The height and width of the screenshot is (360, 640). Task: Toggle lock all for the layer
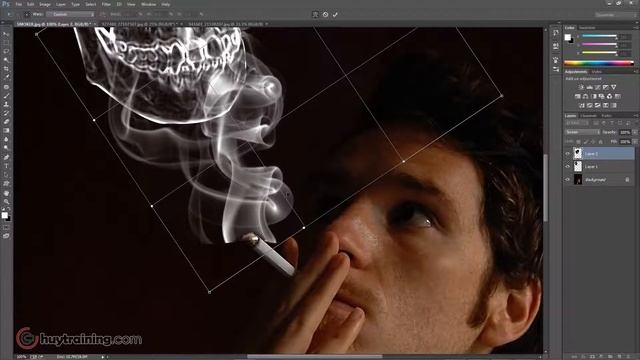(x=600, y=142)
